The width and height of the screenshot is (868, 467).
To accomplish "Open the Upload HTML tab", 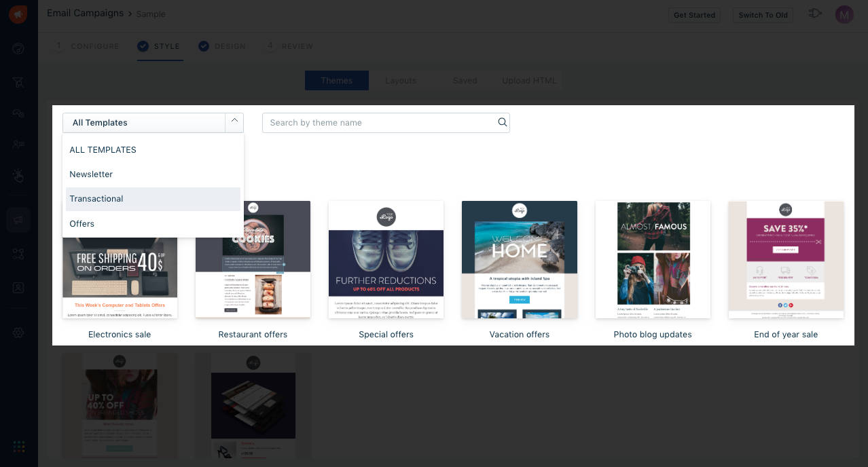I will (529, 81).
